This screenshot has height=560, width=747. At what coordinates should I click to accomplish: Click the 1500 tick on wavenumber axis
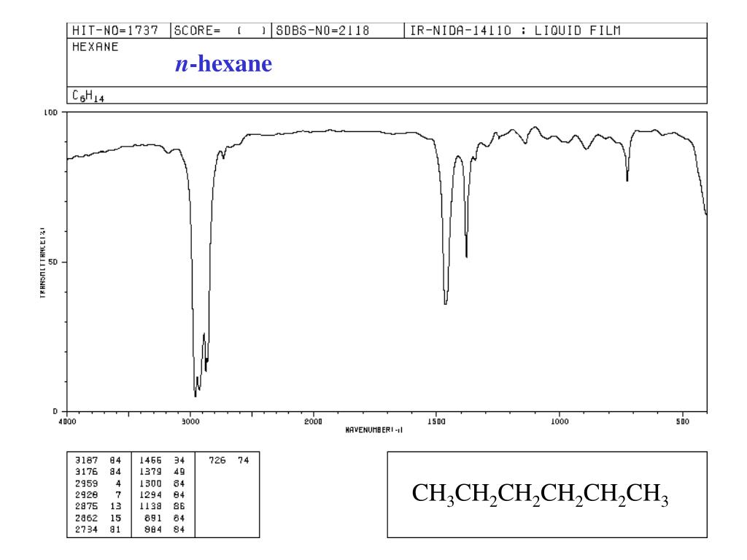(x=436, y=421)
